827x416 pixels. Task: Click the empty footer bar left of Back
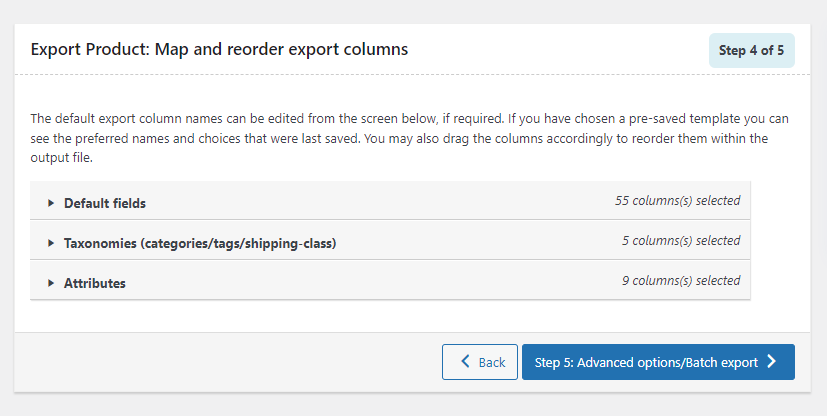click(220, 362)
